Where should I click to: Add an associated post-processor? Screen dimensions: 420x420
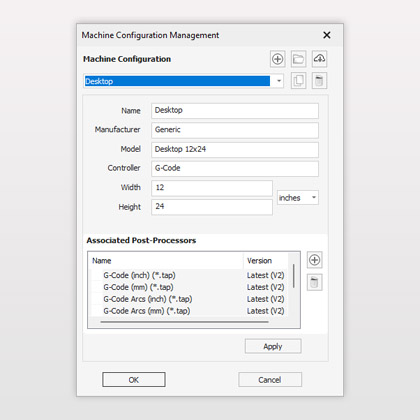click(314, 260)
